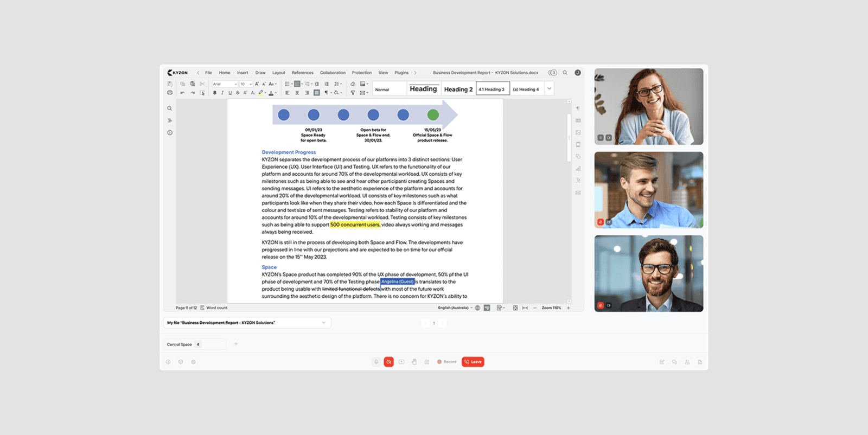This screenshot has height=435, width=868.
Task: Open the line spacing dropdown
Action: pos(337,84)
